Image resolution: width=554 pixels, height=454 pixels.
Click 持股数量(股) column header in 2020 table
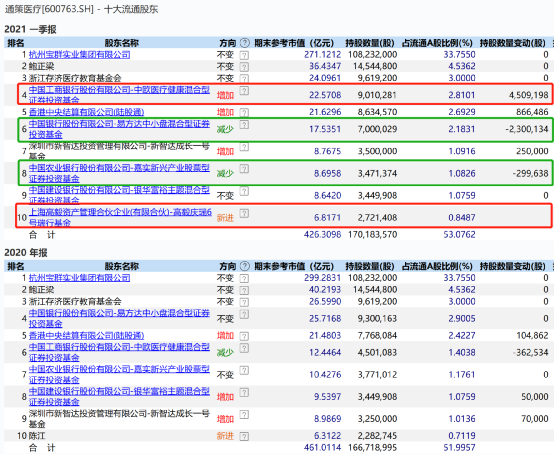click(370, 266)
